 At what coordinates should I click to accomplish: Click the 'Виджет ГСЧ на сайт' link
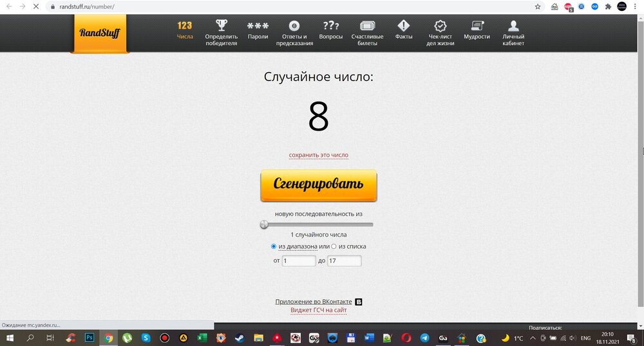[x=318, y=310]
